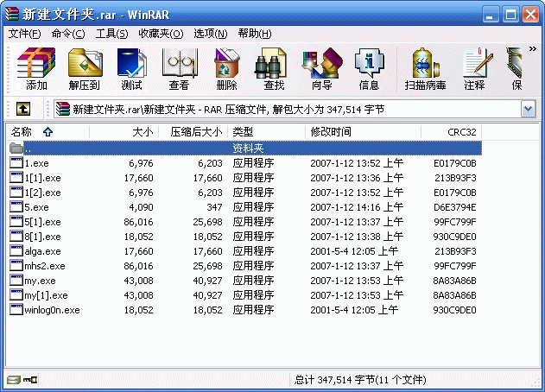Launch the 向导 (Wizard) tool
Image resolution: width=545 pixels, height=392 pixels.
click(322, 69)
